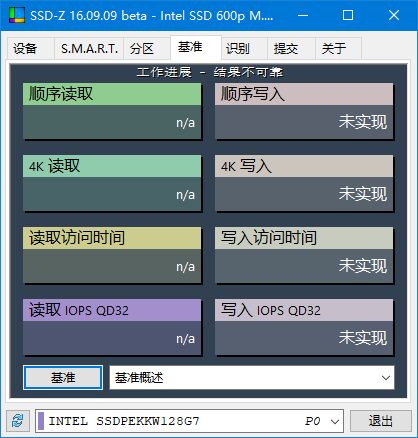
Task: Click 未实现 under 写入 IOPS QD32
Action: (x=363, y=338)
